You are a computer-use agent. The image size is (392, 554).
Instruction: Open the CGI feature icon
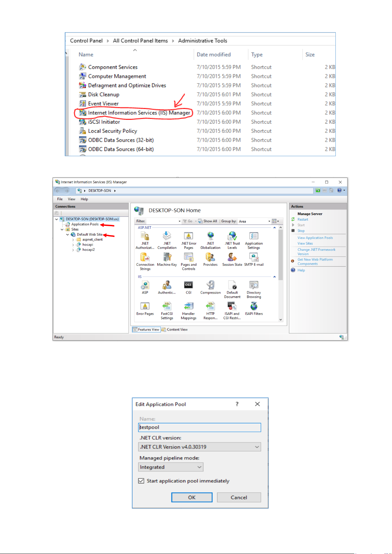[x=188, y=285]
